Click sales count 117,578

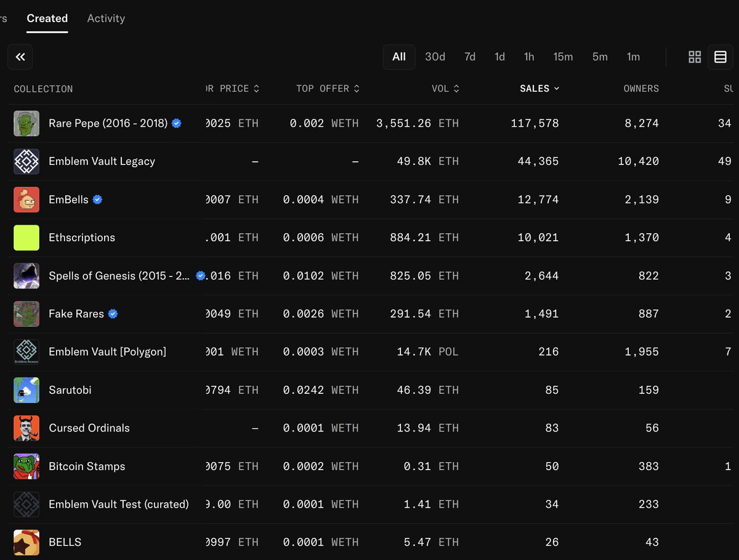(x=535, y=123)
